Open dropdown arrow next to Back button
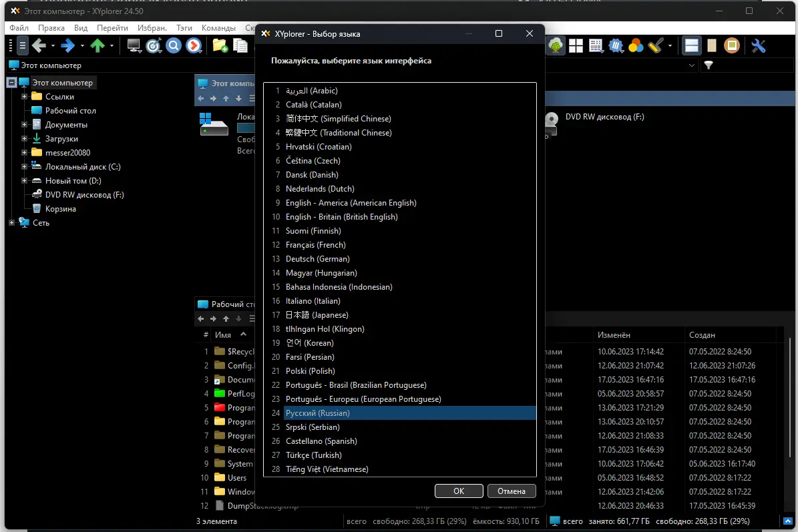This screenshot has width=798, height=532. click(x=53, y=46)
